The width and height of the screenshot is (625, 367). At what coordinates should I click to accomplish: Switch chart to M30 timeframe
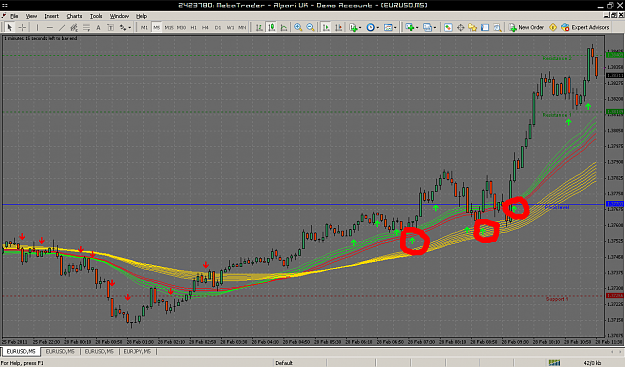click(x=181, y=27)
